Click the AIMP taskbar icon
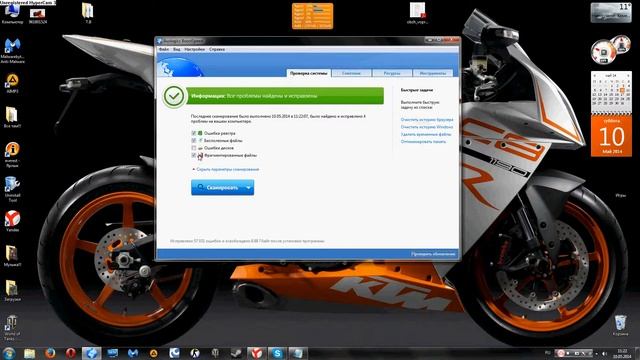 coord(153,353)
